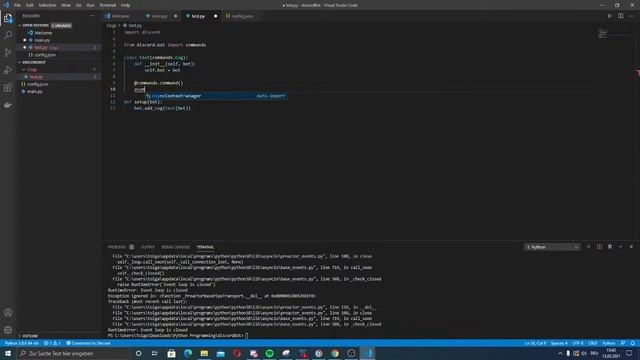
Task: Change indentation via Spaces: 4
Action: coord(559,343)
